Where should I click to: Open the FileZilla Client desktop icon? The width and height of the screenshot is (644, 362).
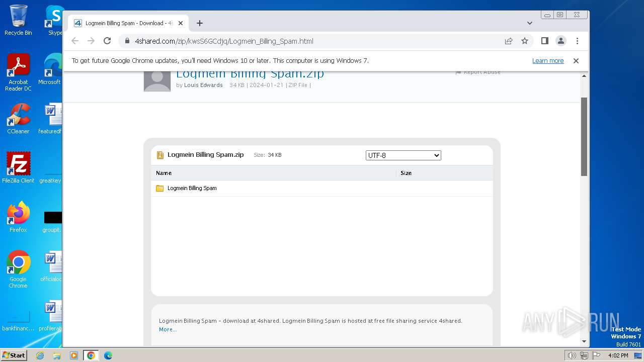[18, 167]
